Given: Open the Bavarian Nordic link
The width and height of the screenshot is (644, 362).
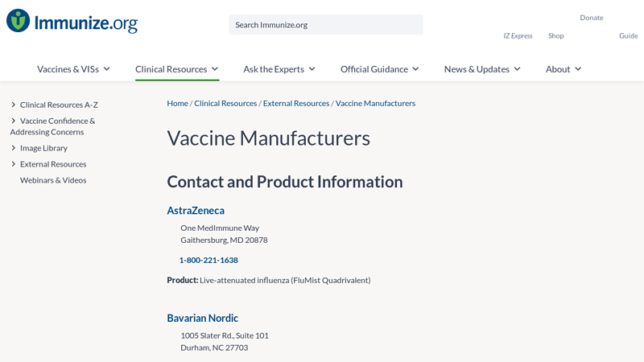Looking at the screenshot, I should [203, 318].
